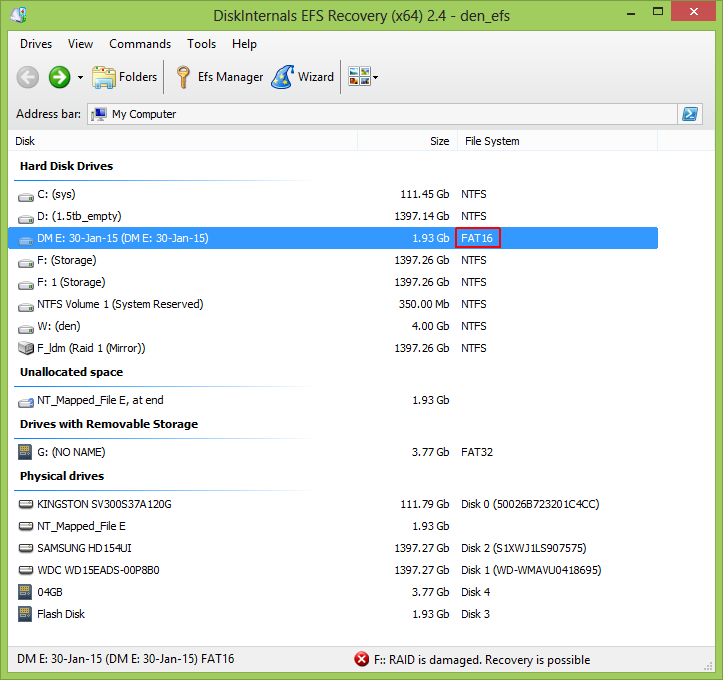
Task: Click the FAT32 file system cell
Action: tap(477, 452)
